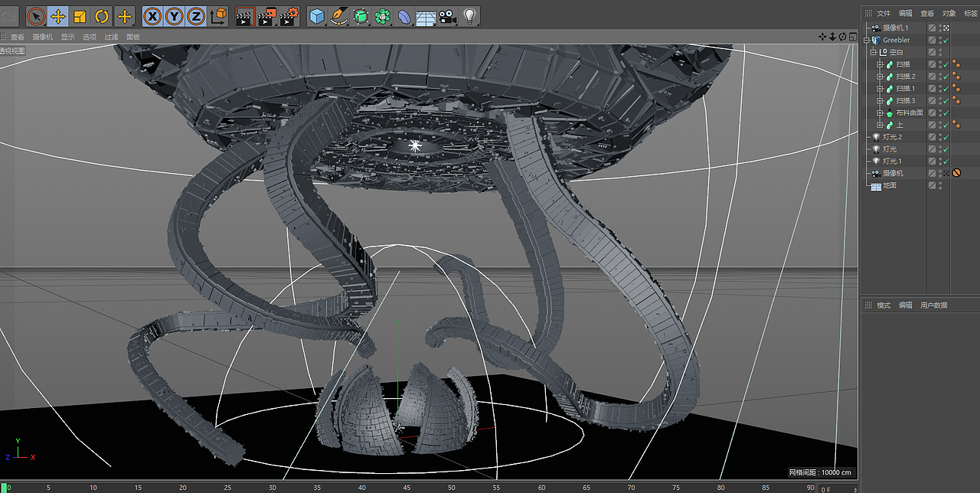Render the active view with clapperboard icon
This screenshot has width=980, height=493.
click(244, 16)
